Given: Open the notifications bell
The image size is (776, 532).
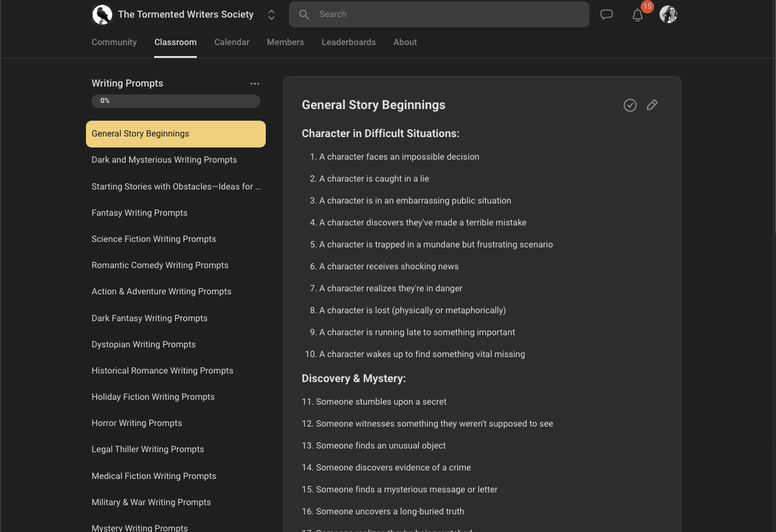Looking at the screenshot, I should tap(638, 15).
